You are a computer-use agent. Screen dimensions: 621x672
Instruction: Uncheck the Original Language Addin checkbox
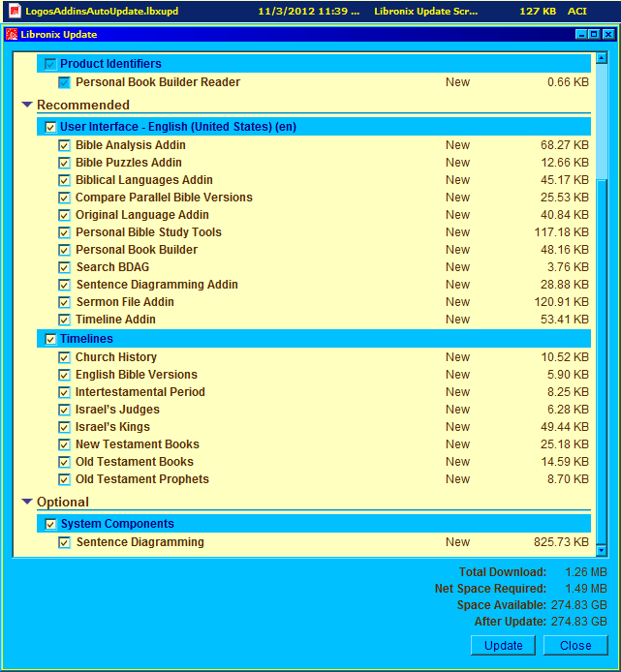tap(64, 215)
